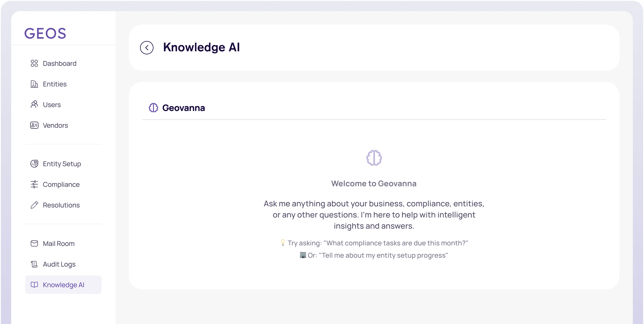
Task: Go to Entities in sidebar
Action: coord(55,84)
